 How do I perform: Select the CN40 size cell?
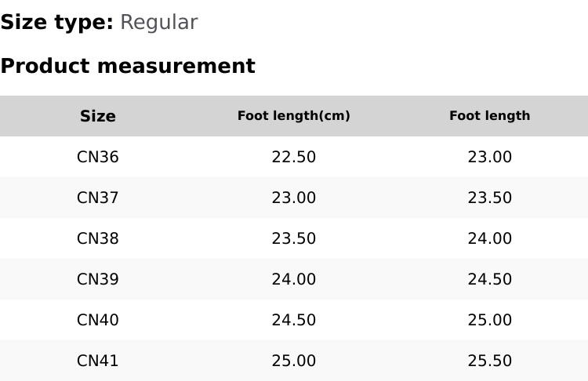[98, 320]
